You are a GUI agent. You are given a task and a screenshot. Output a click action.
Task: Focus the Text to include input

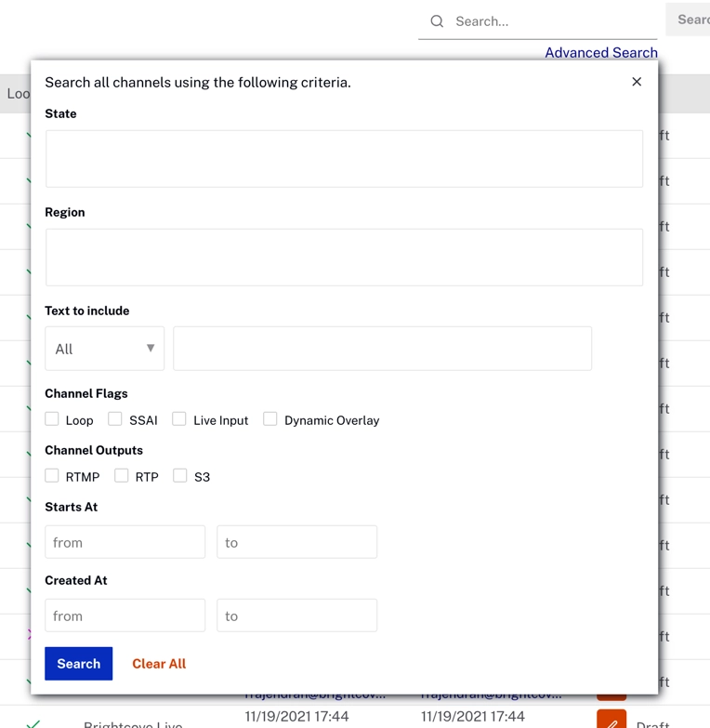point(382,349)
